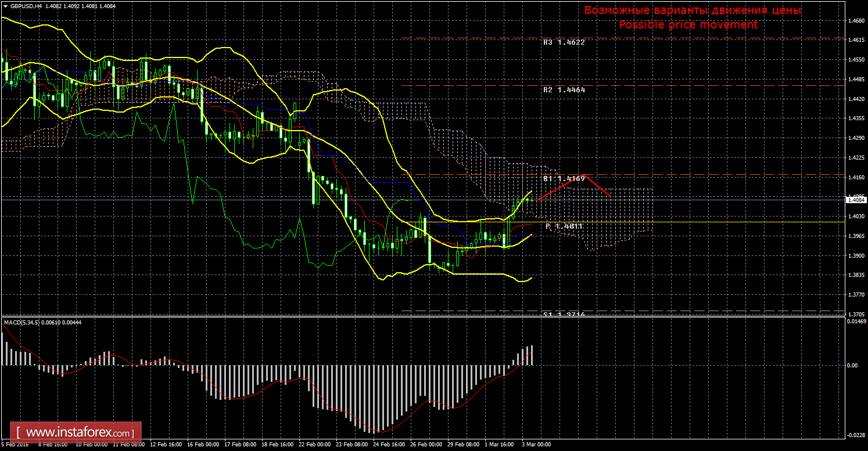Viewport: 868px width, 451px height.
Task: Click the 0.00 MACD zero level value
Action: (x=851, y=365)
